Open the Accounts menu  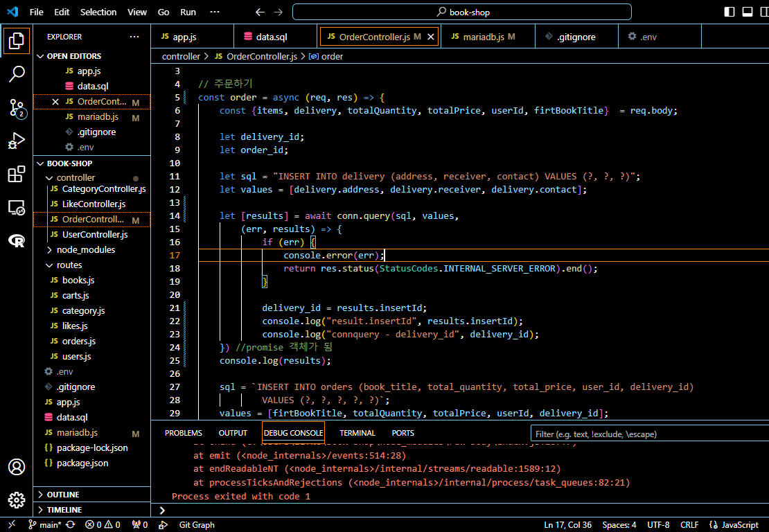tap(16, 467)
